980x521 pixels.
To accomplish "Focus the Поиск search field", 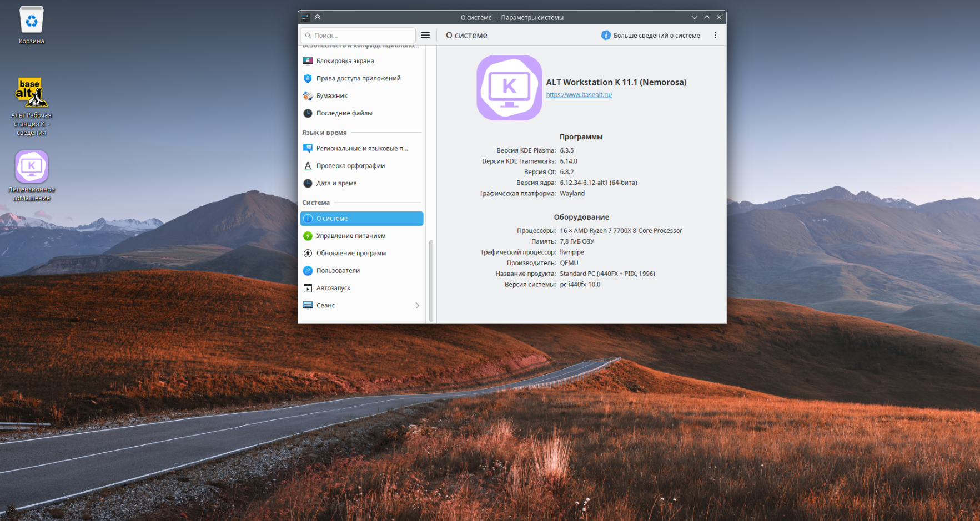I will point(358,35).
